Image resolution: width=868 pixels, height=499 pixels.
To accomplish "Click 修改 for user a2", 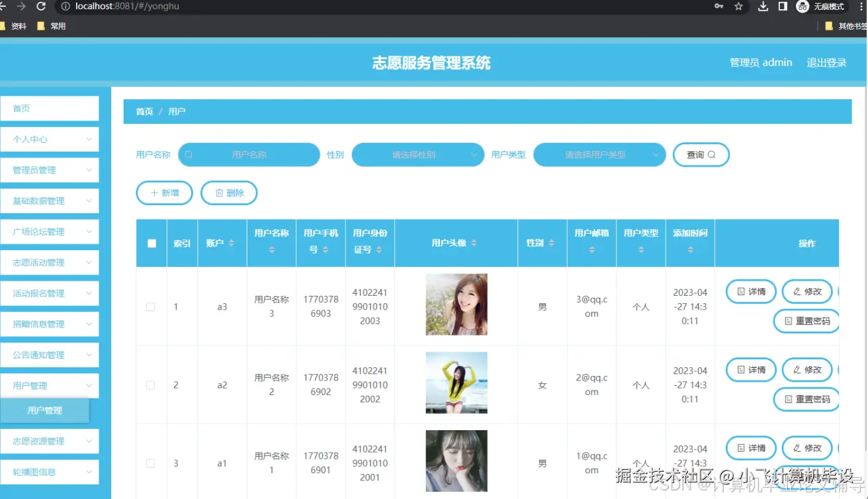I will 807,370.
